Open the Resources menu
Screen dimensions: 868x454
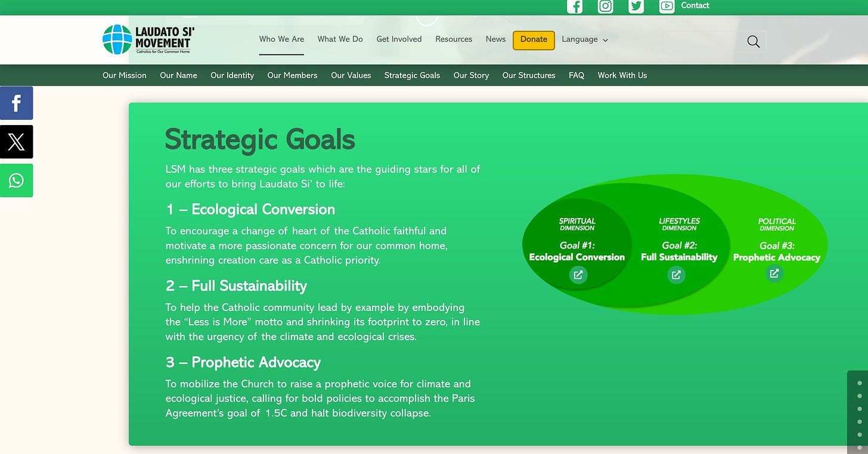click(x=454, y=39)
